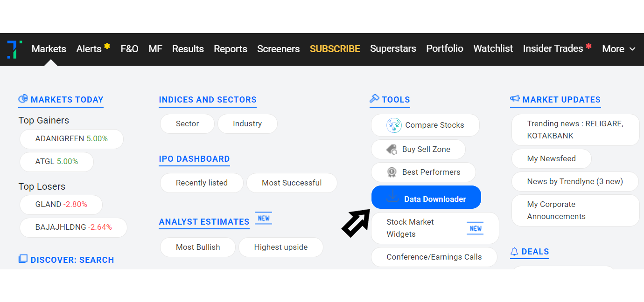
Task: Click the tag icon in Buy Sell Zone
Action: point(392,149)
